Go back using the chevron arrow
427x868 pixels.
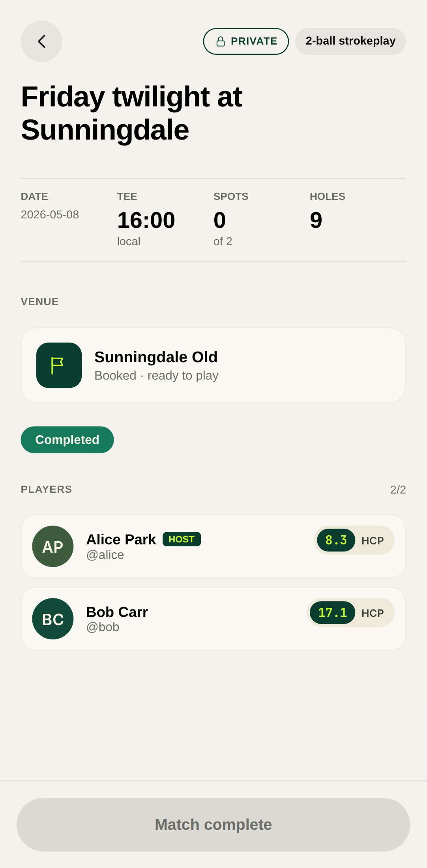tap(41, 41)
